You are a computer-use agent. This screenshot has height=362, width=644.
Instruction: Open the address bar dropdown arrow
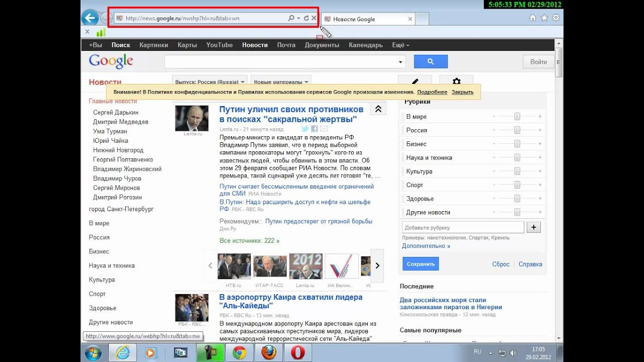pos(298,18)
